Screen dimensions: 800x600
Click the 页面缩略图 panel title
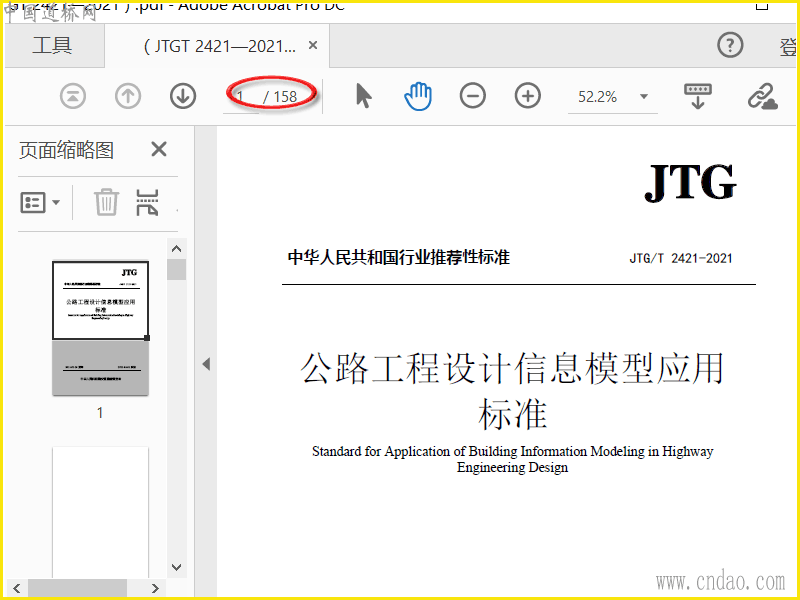point(66,151)
